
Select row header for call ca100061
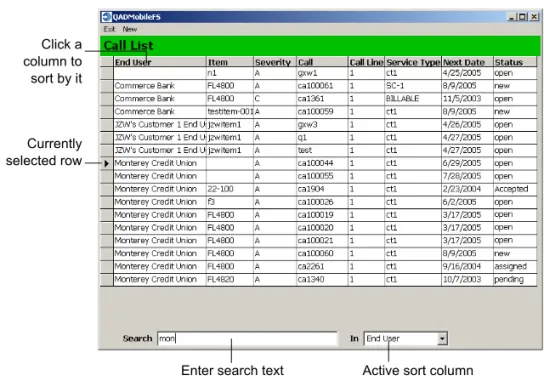click(x=107, y=86)
